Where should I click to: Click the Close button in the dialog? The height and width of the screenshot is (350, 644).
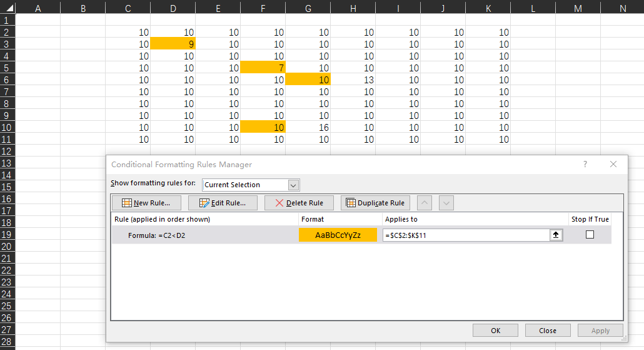(548, 330)
